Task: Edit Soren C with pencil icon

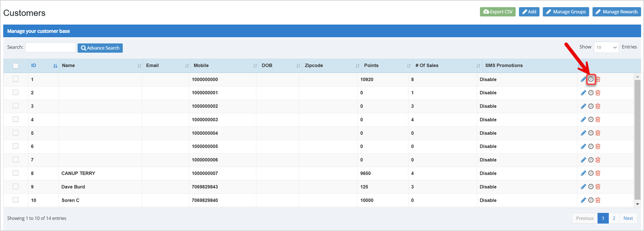Action: pyautogui.click(x=583, y=200)
